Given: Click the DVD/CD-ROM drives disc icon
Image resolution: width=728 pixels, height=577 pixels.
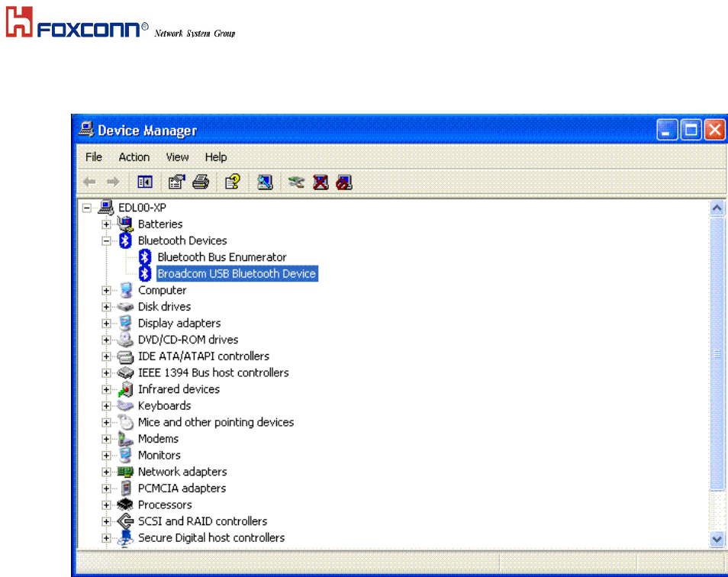Looking at the screenshot, I should 125,340.
